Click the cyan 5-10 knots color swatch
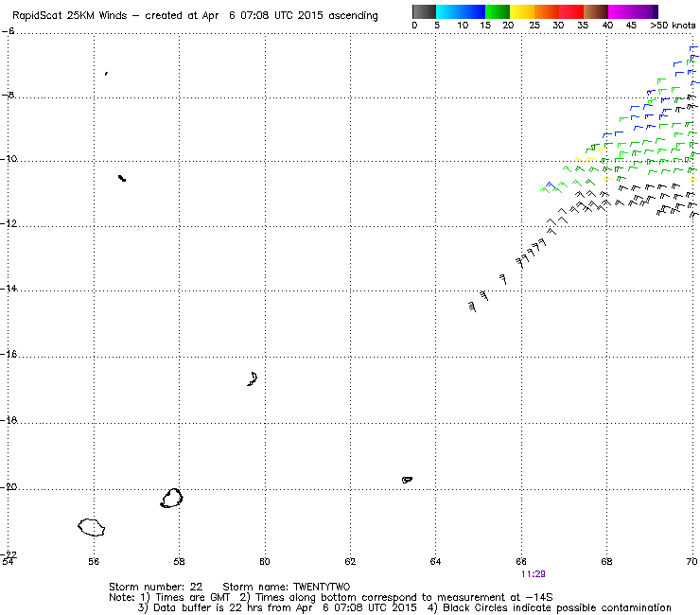This screenshot has width=700, height=615. [448, 11]
